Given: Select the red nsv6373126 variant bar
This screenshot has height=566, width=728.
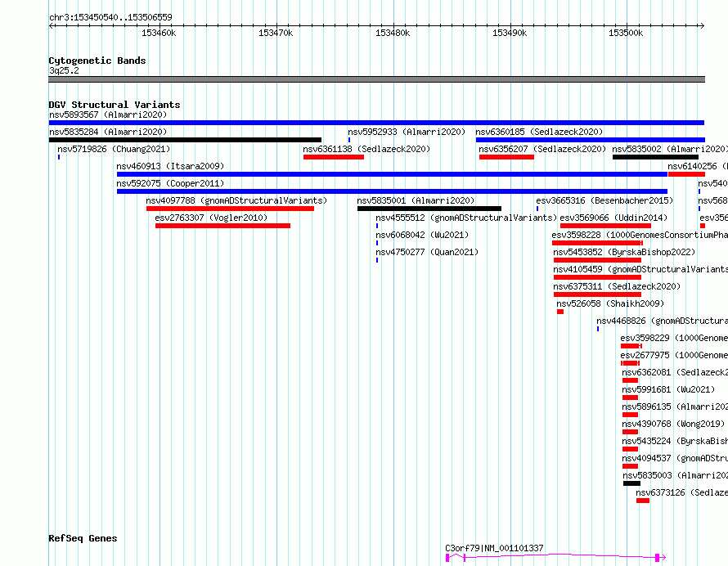Looking at the screenshot, I should [643, 501].
